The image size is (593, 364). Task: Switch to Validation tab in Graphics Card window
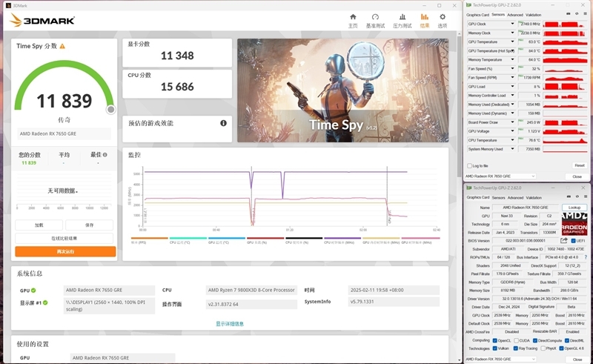click(x=533, y=197)
